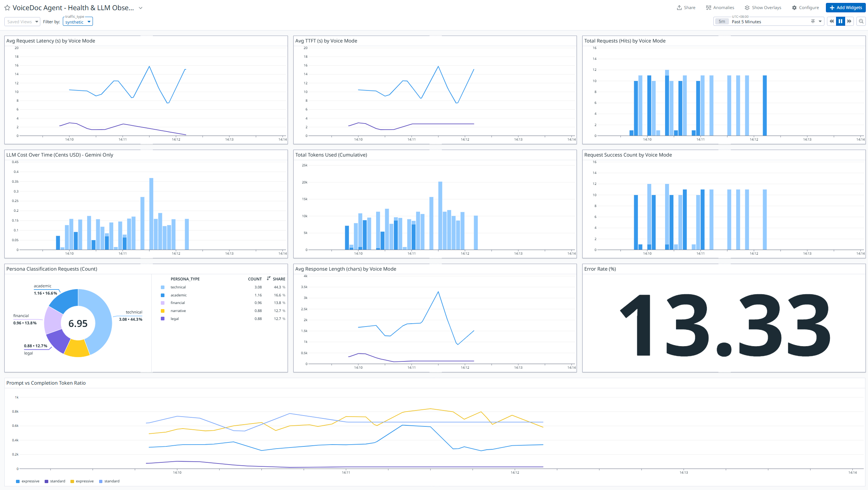Pause live dashboard updates
This screenshot has width=868, height=490.
pos(840,21)
